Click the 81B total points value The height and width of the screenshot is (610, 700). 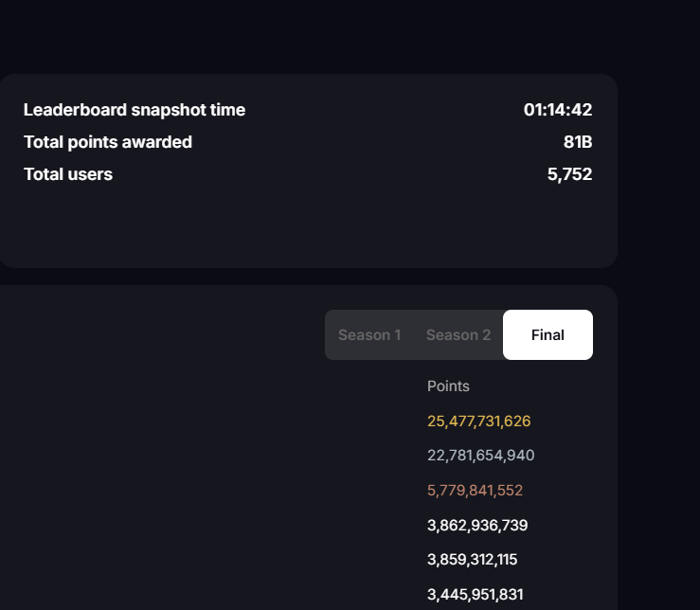(x=578, y=142)
